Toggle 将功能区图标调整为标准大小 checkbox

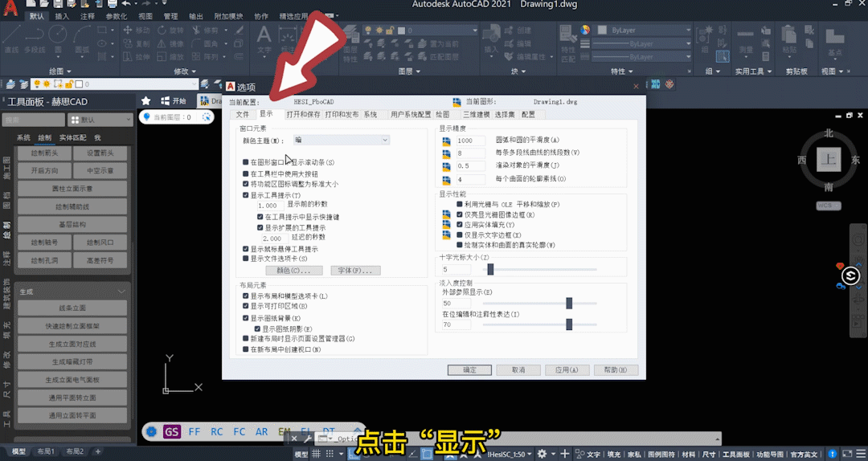click(x=246, y=184)
